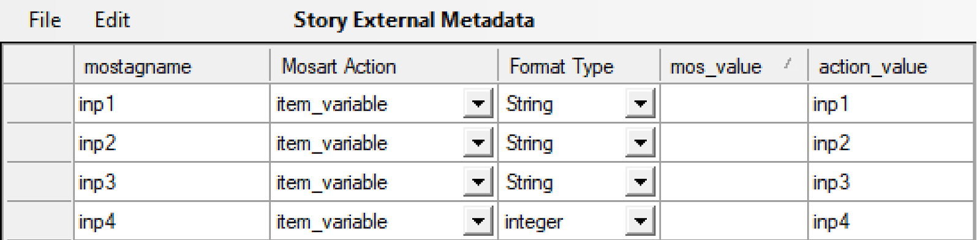This screenshot has height=240, width=980.
Task: Click the action_value column header
Action: tap(891, 66)
